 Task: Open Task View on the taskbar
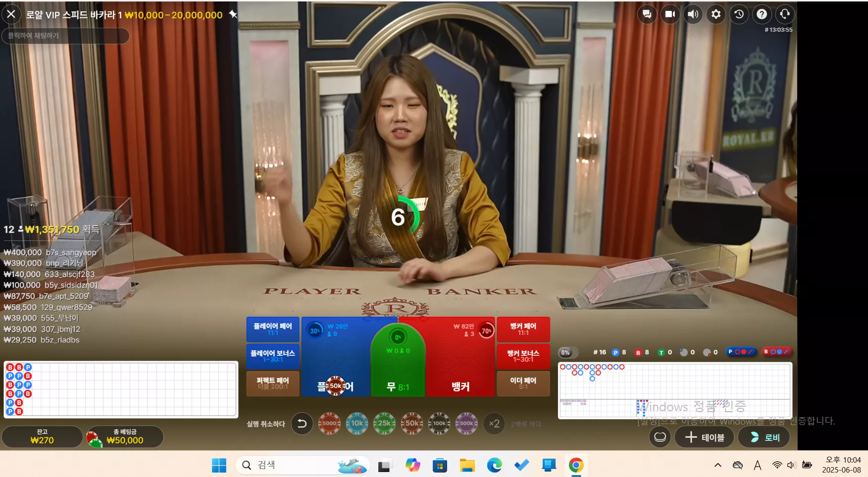coord(385,465)
